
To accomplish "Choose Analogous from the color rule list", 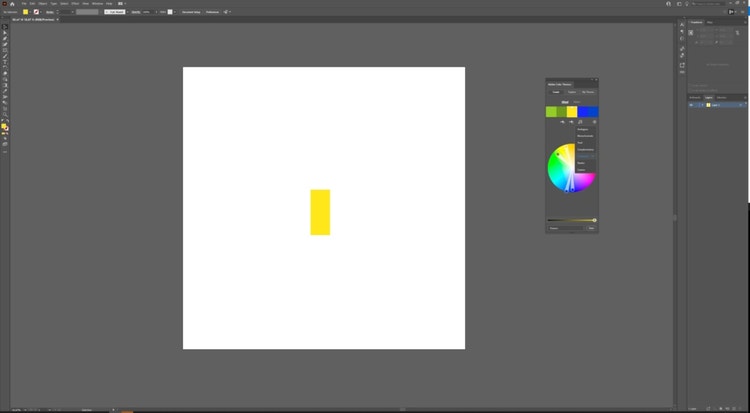I will pyautogui.click(x=585, y=129).
